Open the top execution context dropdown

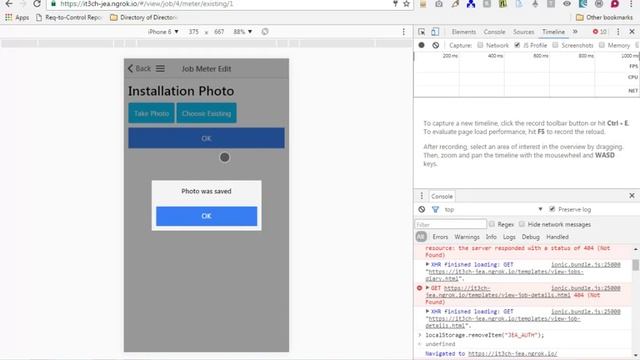493,209
